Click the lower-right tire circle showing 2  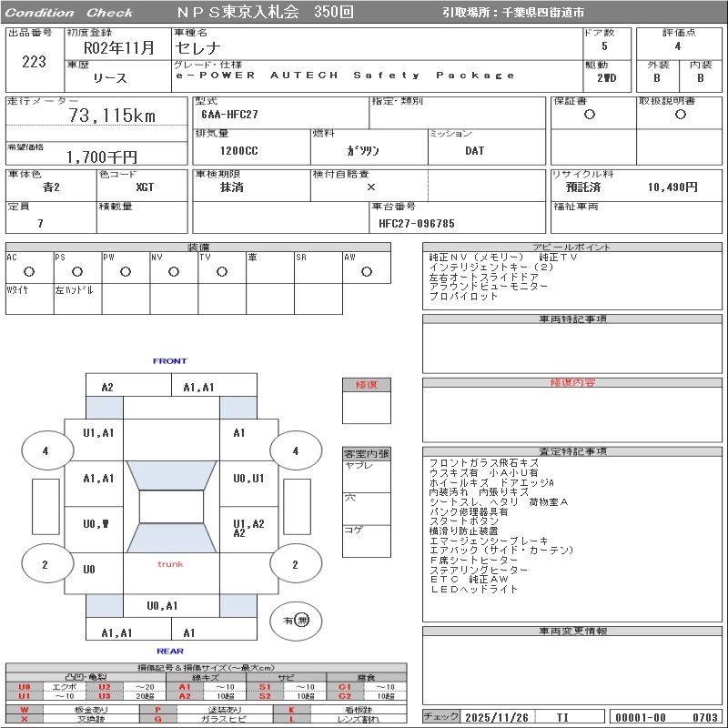click(x=295, y=564)
